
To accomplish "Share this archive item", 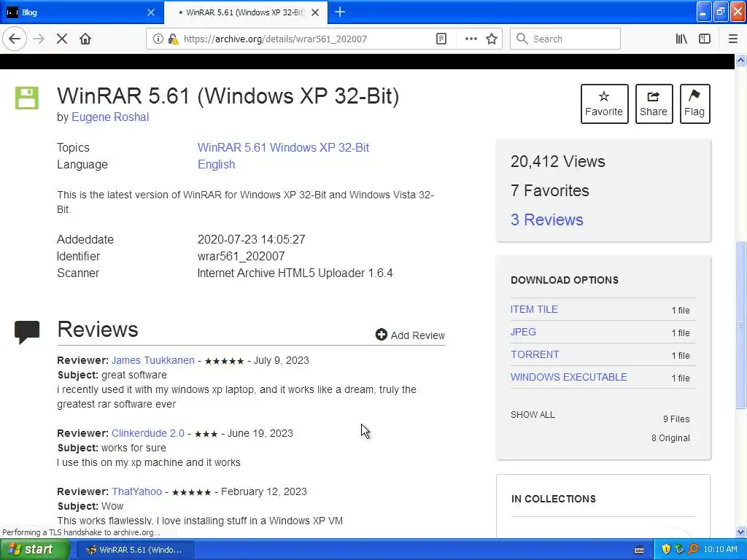I will click(654, 104).
